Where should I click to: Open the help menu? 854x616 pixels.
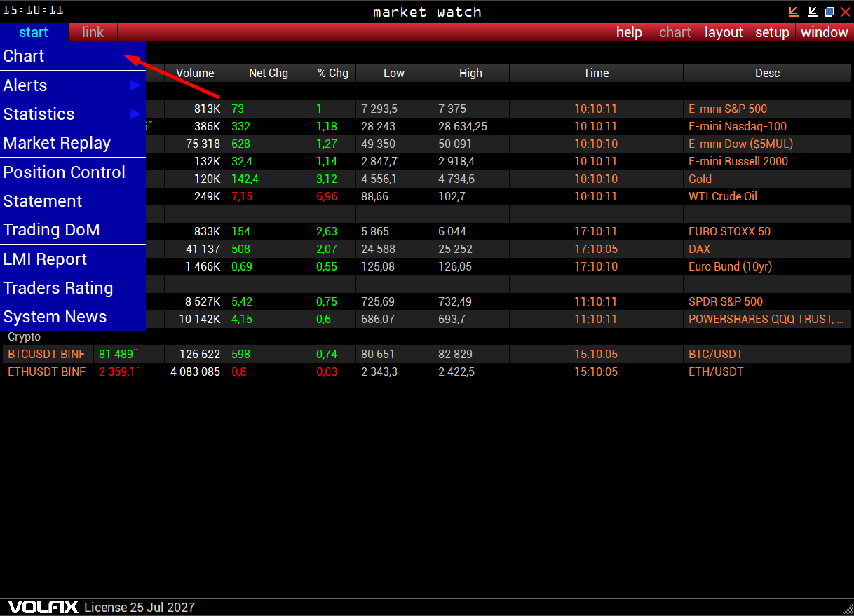[x=629, y=32]
